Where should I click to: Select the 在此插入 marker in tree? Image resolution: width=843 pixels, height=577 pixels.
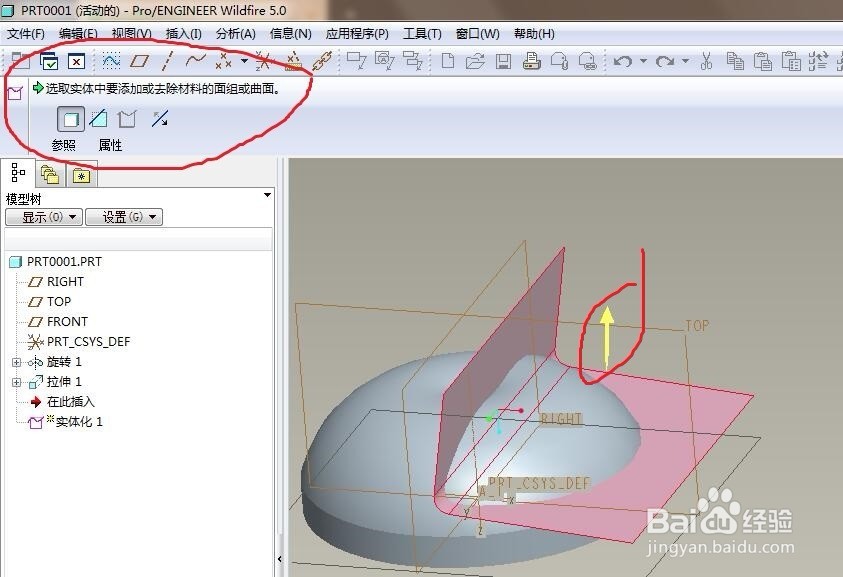pyautogui.click(x=62, y=402)
